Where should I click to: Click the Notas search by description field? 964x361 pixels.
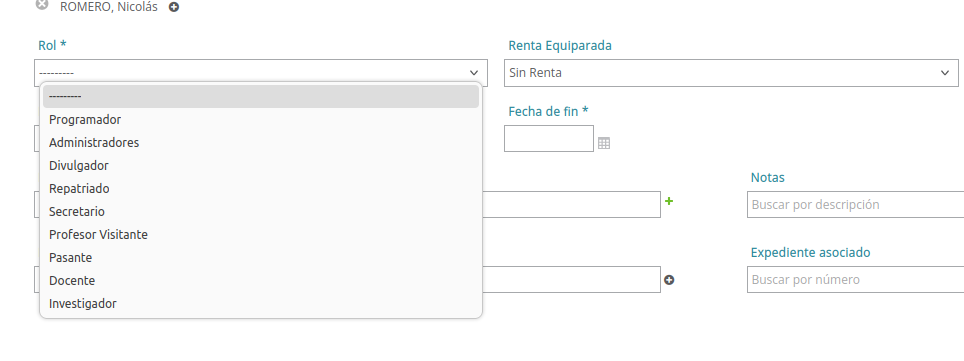coord(855,204)
